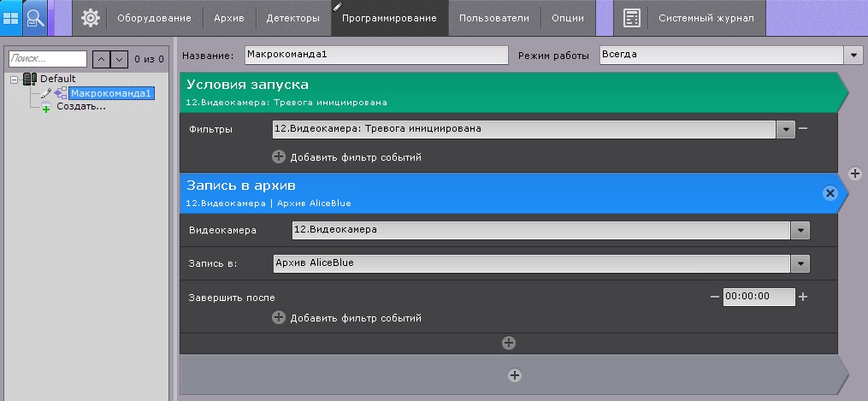Click plus icon beside Добавить фильтр under Фильтры
868x401 pixels.
point(279,157)
